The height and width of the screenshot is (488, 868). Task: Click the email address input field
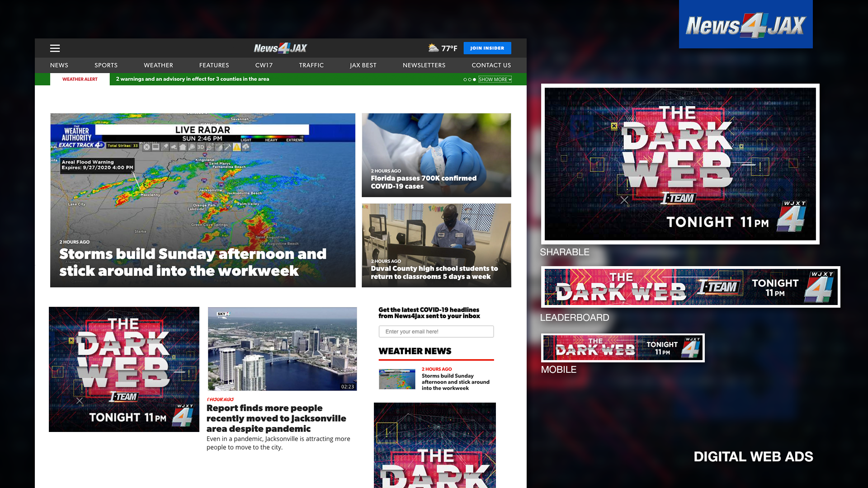(x=436, y=332)
